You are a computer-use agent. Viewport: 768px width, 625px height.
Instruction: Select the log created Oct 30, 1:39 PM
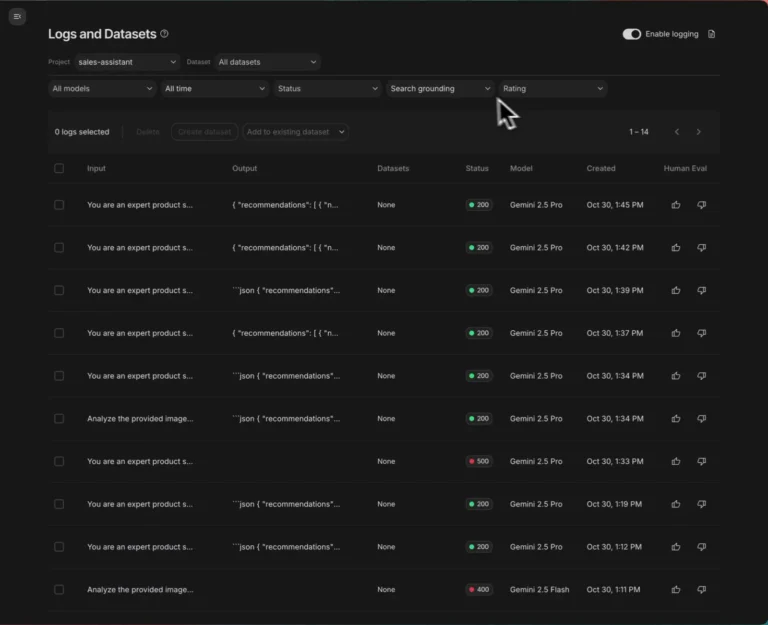pos(59,290)
